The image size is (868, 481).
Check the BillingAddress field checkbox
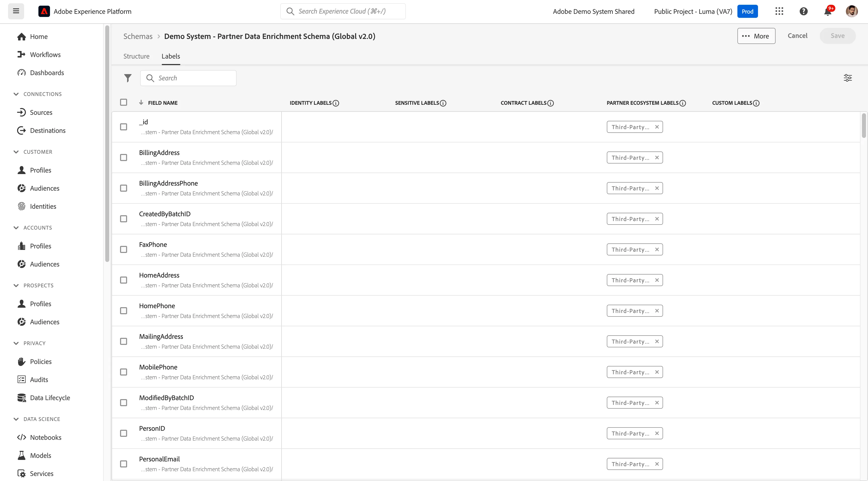124,158
